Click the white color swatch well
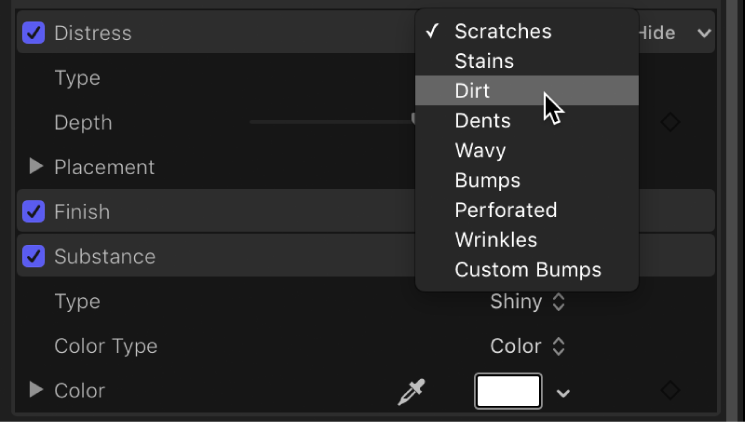Viewport: 747px width, 423px height. click(x=509, y=392)
